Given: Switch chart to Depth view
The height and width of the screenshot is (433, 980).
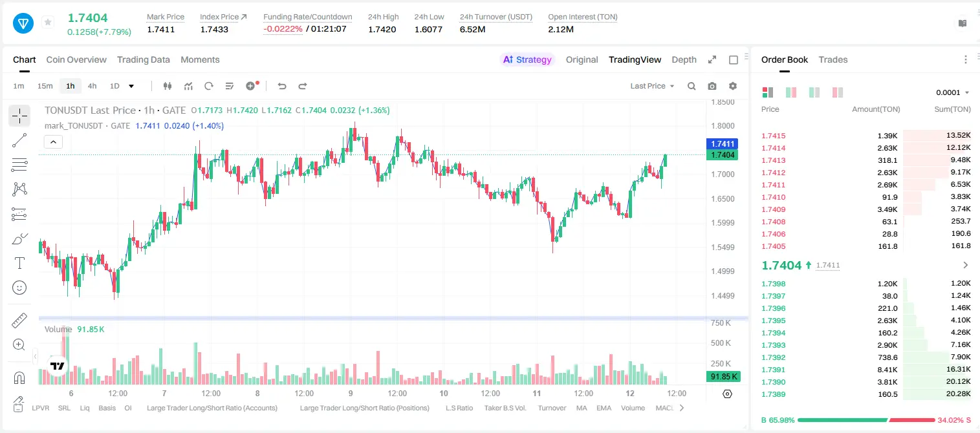Looking at the screenshot, I should click(684, 59).
